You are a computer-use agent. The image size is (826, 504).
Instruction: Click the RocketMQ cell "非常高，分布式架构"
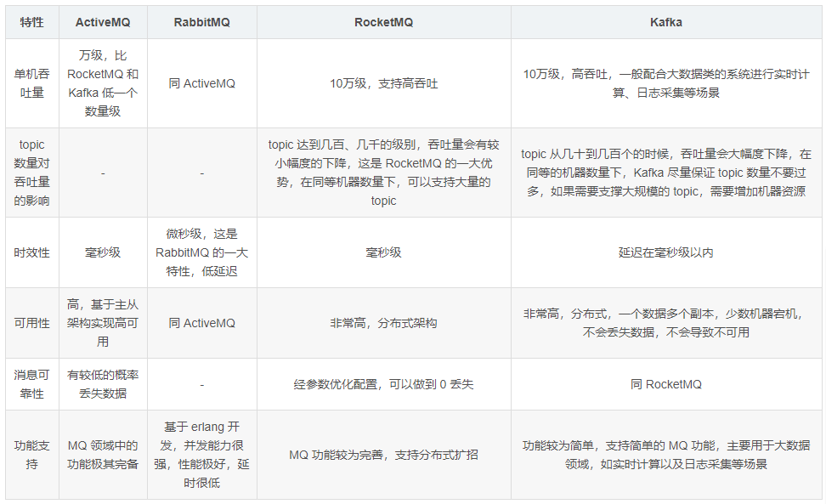[x=383, y=323]
